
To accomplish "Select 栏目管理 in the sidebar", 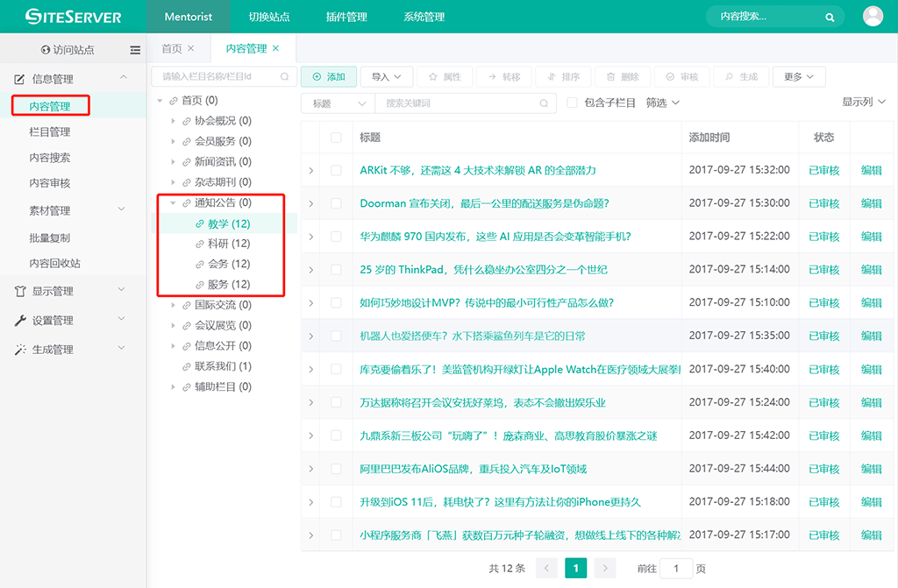I will tap(50, 131).
